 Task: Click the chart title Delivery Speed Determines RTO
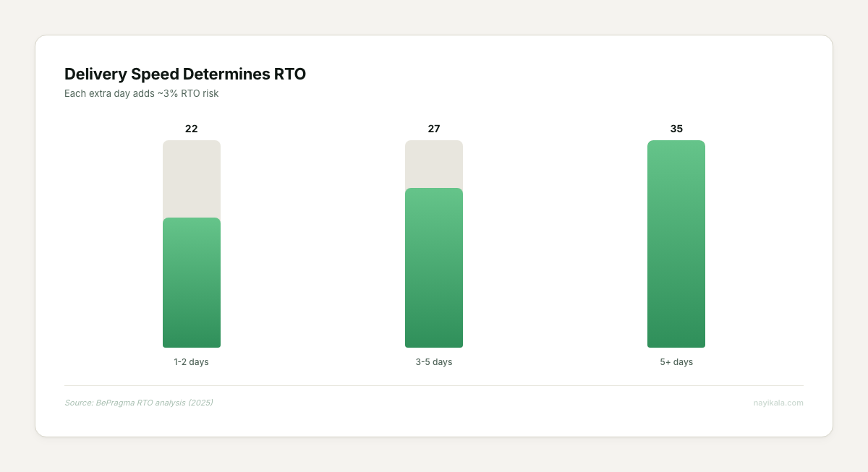point(185,74)
